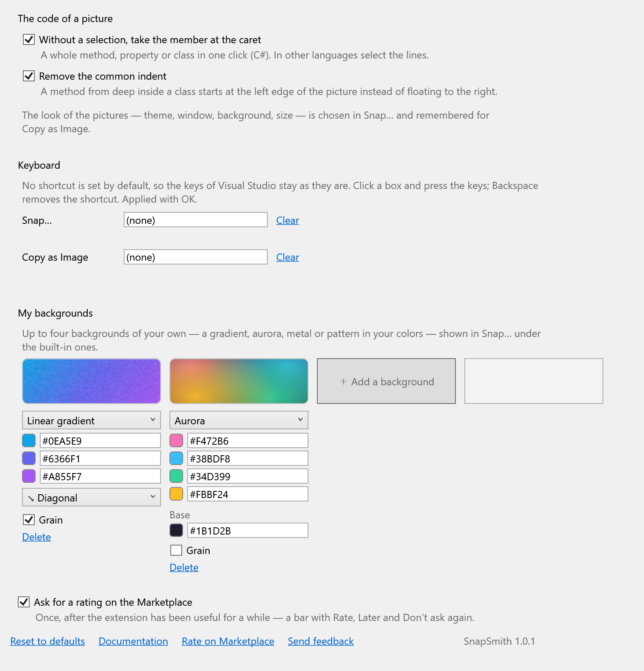Pick the #1B1D2B base color swatch
Screen dimensions: 644x671
[176, 530]
